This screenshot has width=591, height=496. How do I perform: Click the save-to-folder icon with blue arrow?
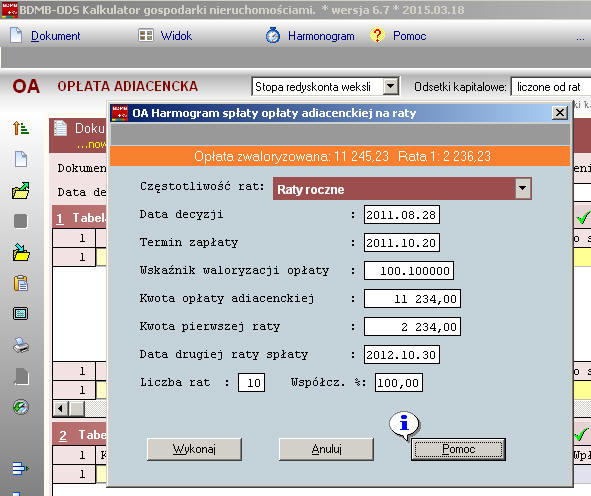[21, 252]
